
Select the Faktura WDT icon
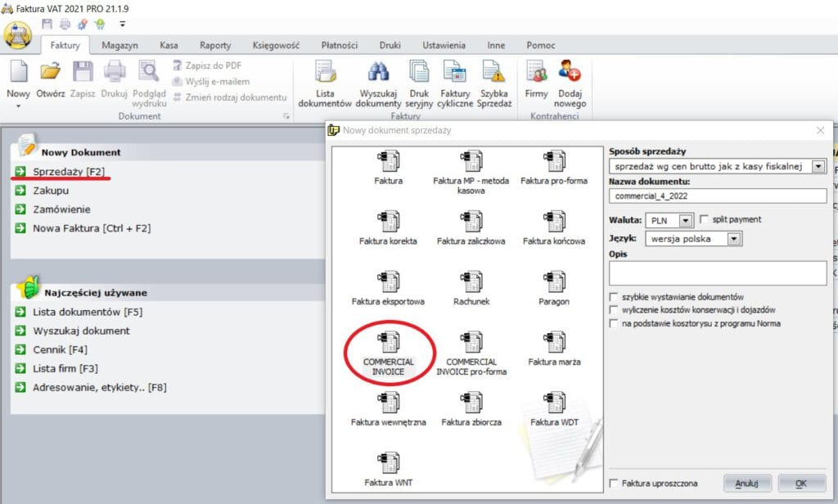(556, 403)
